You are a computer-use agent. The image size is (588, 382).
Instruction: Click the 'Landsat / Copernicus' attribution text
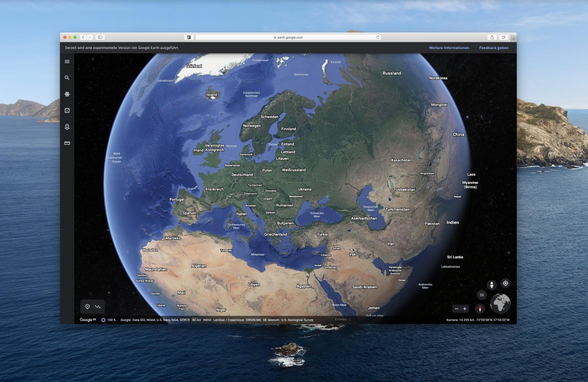click(229, 320)
